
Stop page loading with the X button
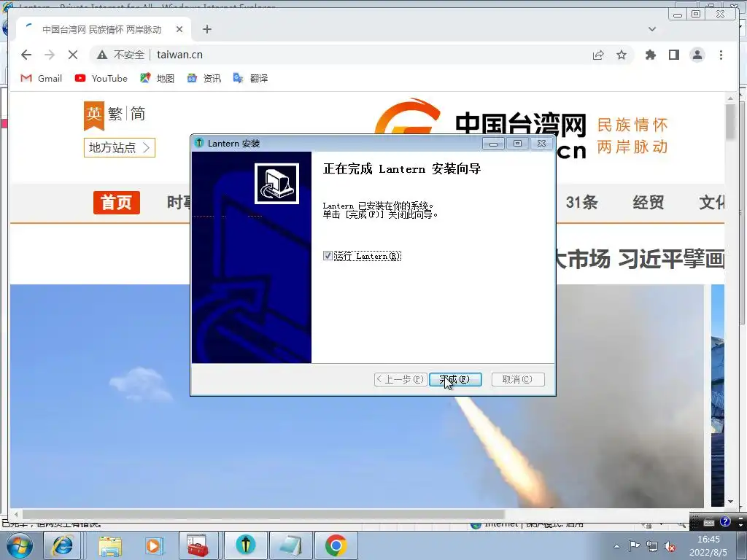(73, 55)
